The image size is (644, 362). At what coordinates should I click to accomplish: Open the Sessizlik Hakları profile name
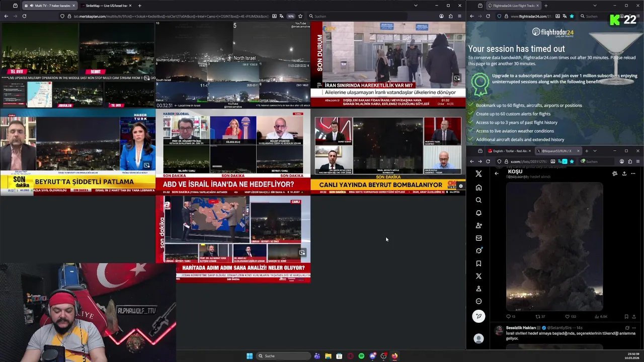click(x=521, y=328)
